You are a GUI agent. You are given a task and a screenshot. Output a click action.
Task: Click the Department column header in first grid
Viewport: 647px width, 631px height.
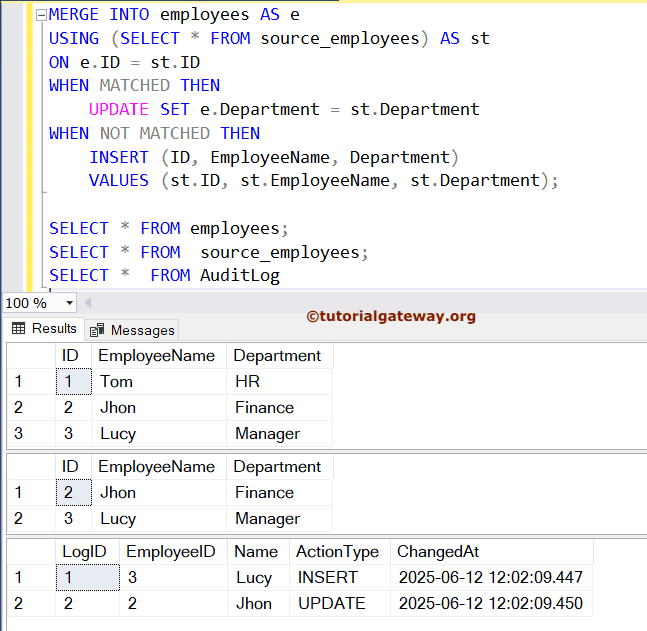pyautogui.click(x=279, y=356)
